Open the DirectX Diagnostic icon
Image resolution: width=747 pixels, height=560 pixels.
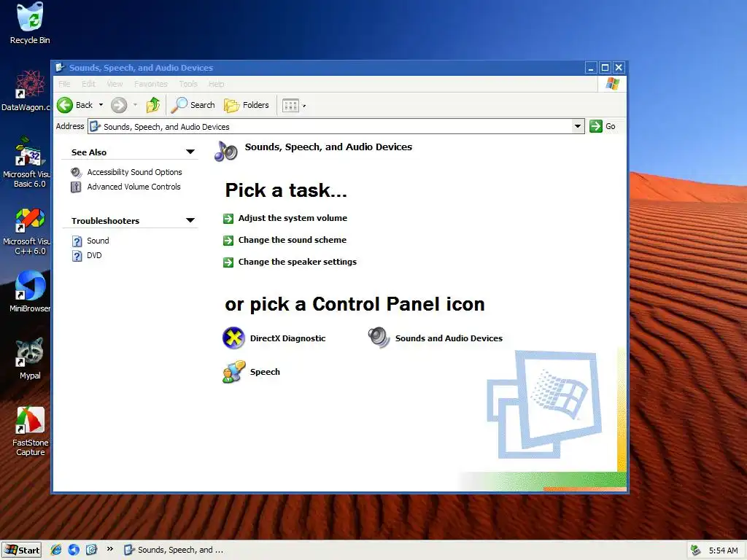pos(233,338)
